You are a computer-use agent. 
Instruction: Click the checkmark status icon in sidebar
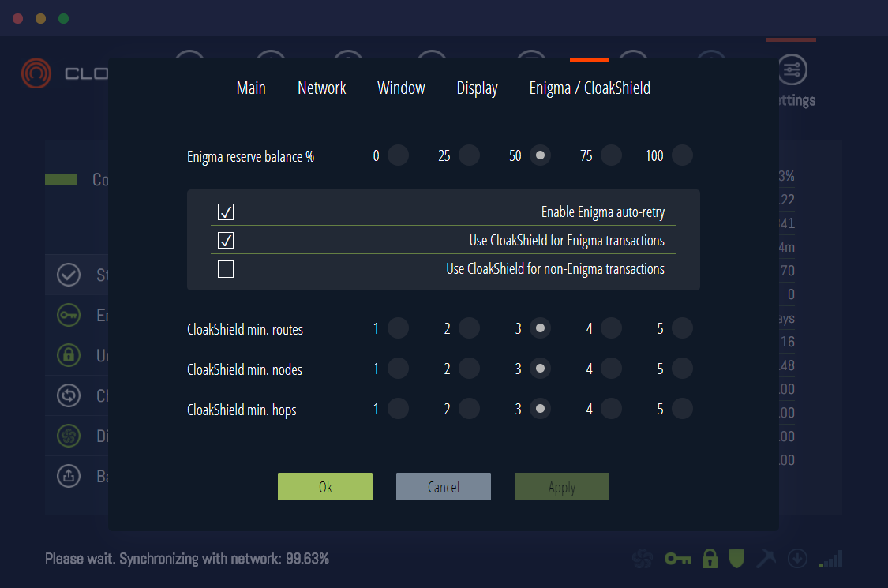pos(69,275)
